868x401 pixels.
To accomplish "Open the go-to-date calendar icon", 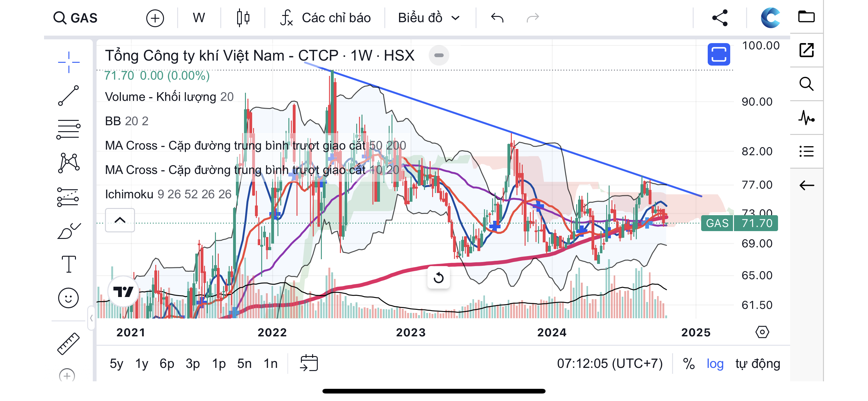I will tap(309, 363).
